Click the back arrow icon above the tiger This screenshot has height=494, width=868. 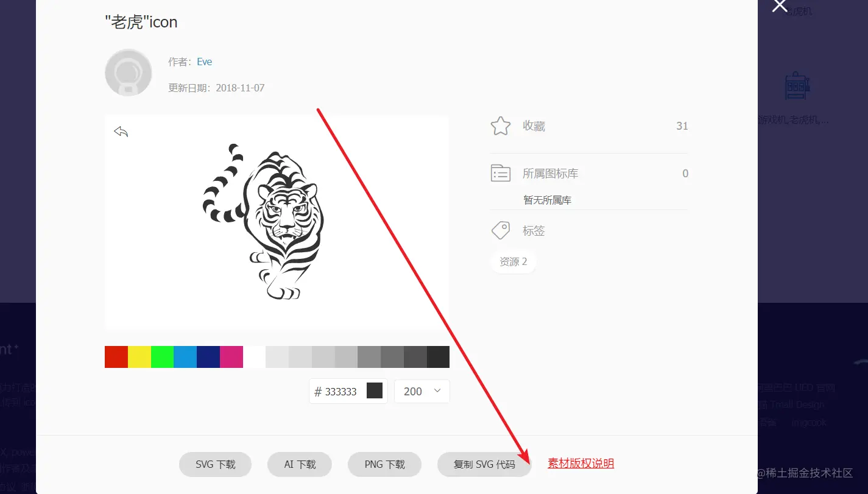point(121,132)
